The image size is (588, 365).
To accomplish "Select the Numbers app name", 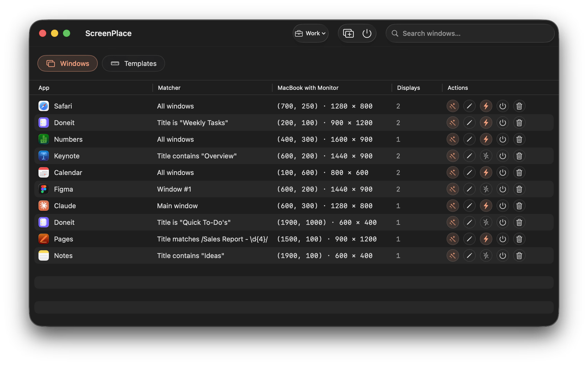I will tap(68, 139).
